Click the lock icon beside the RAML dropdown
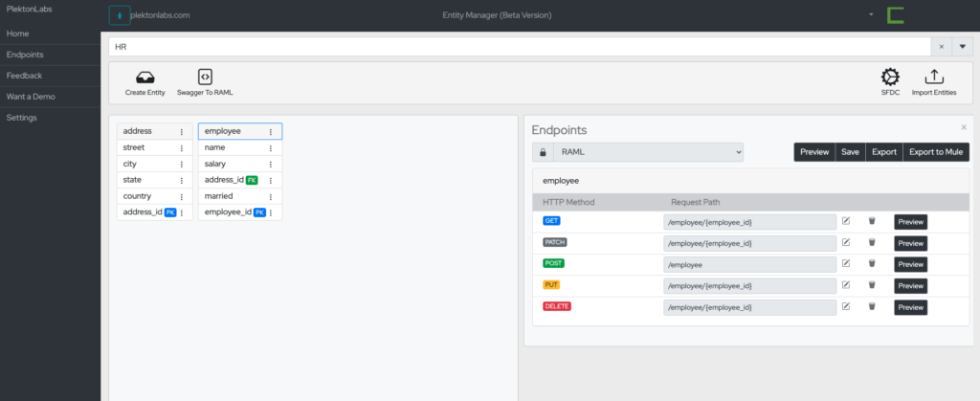Image resolution: width=980 pixels, height=401 pixels. point(543,152)
